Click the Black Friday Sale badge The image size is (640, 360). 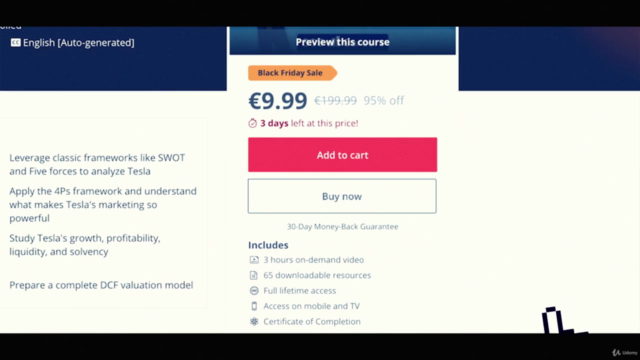pyautogui.click(x=292, y=73)
